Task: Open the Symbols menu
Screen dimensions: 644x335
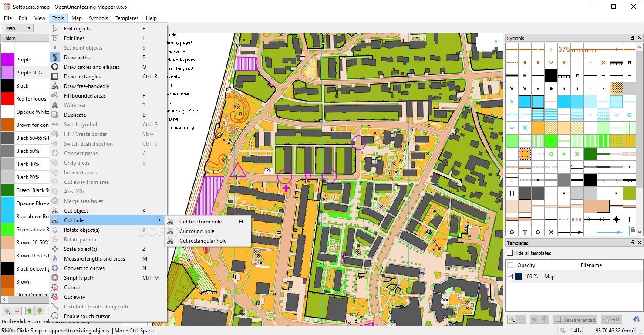Action: (98, 18)
